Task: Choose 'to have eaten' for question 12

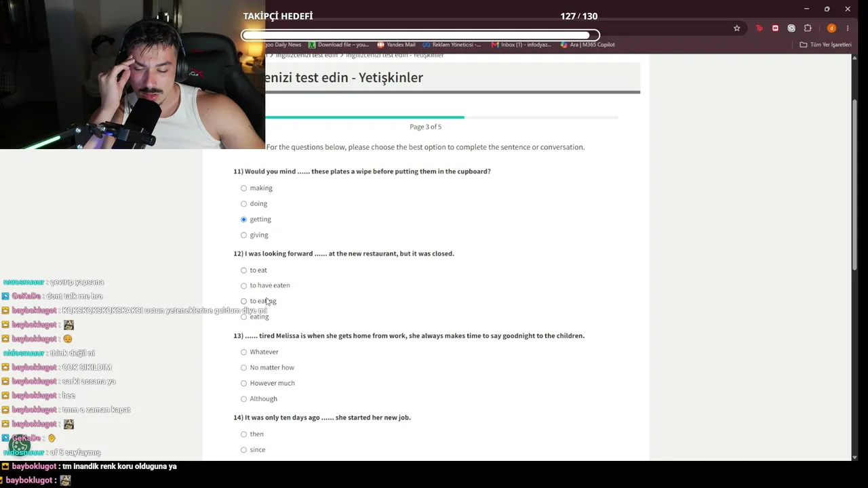Action: coord(243,286)
